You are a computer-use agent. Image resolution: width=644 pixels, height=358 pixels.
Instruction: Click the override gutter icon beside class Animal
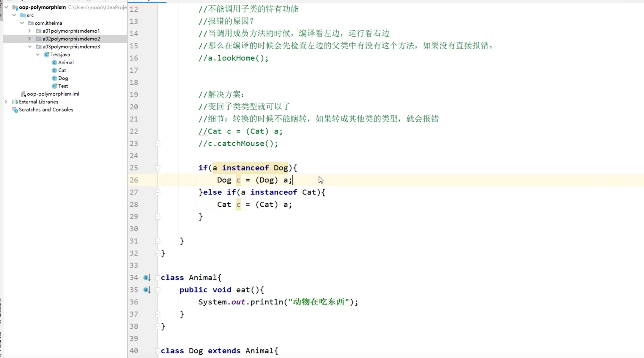click(x=147, y=278)
